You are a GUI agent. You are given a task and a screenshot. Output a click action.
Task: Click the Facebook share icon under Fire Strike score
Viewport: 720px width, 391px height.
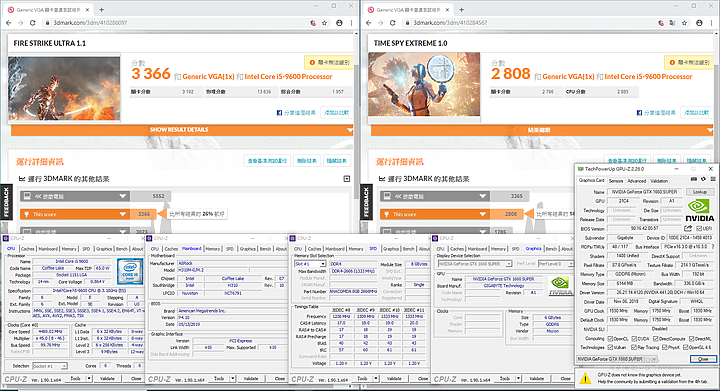click(279, 112)
